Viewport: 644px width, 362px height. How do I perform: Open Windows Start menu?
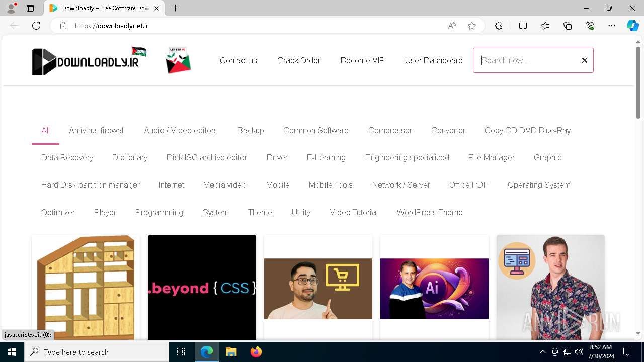[12, 352]
